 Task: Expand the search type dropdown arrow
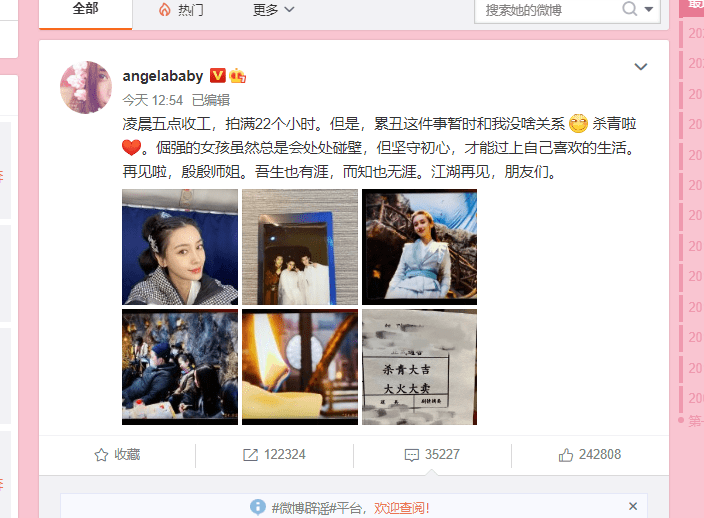pyautogui.click(x=649, y=9)
